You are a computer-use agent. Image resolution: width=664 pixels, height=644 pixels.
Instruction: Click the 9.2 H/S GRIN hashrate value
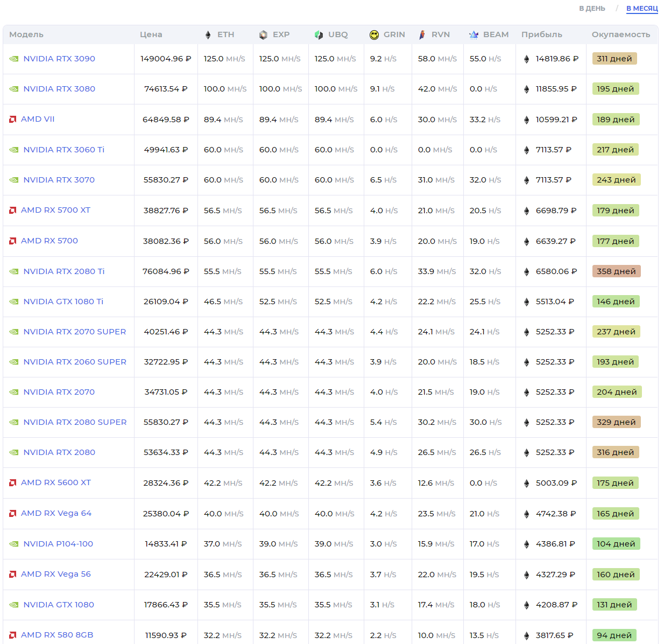(x=383, y=59)
